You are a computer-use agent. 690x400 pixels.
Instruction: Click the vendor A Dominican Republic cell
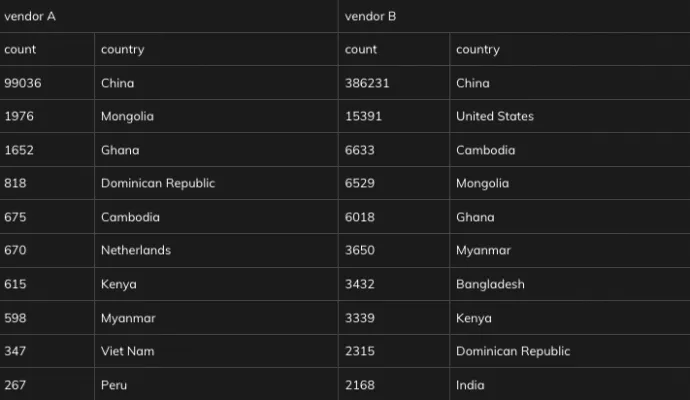216,183
